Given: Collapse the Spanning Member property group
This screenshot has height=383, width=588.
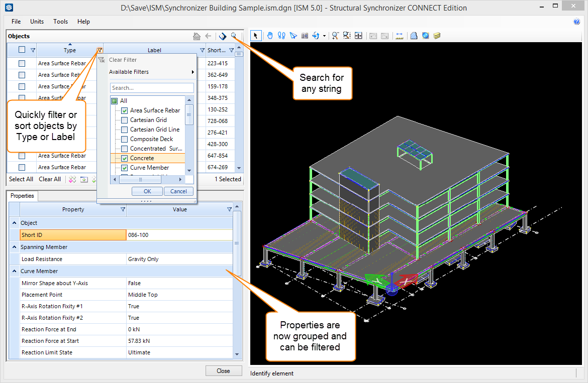Looking at the screenshot, I should point(14,247).
